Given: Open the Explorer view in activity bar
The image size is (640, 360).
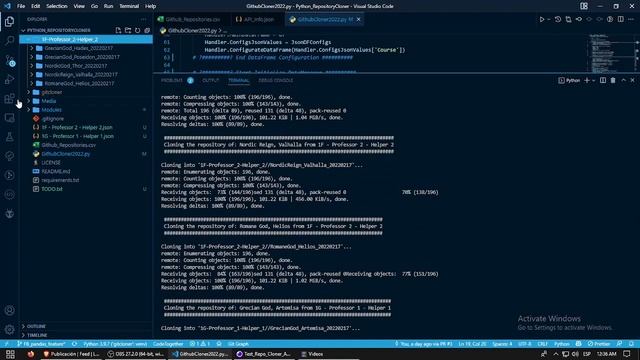Looking at the screenshot, I should pyautogui.click(x=9, y=21).
